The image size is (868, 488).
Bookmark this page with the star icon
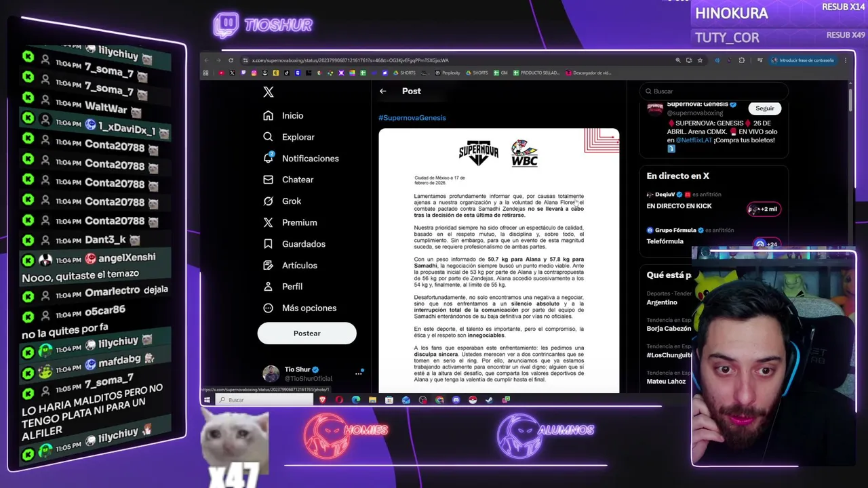coord(700,60)
